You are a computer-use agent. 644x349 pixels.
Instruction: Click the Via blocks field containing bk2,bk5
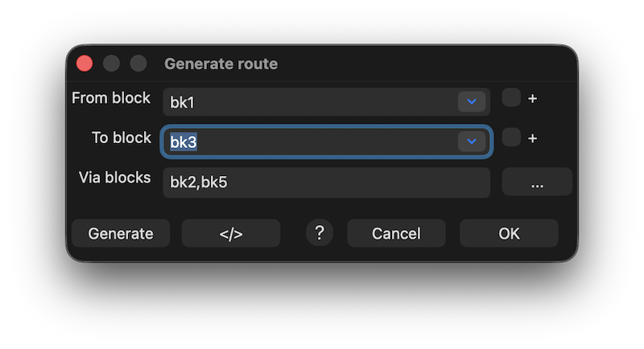tap(326, 183)
